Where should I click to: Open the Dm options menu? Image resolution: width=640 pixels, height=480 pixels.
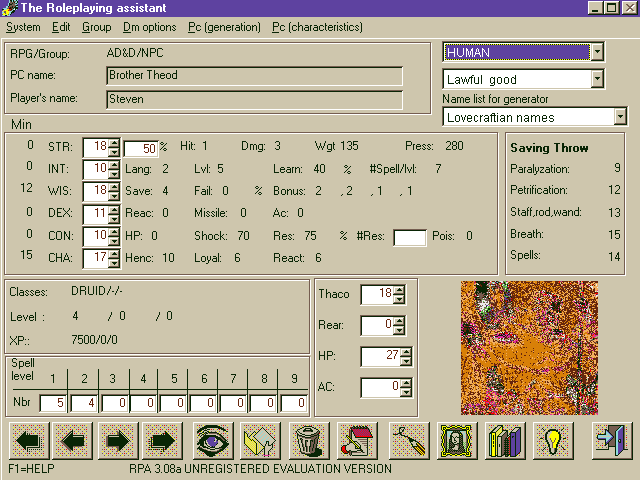149,27
